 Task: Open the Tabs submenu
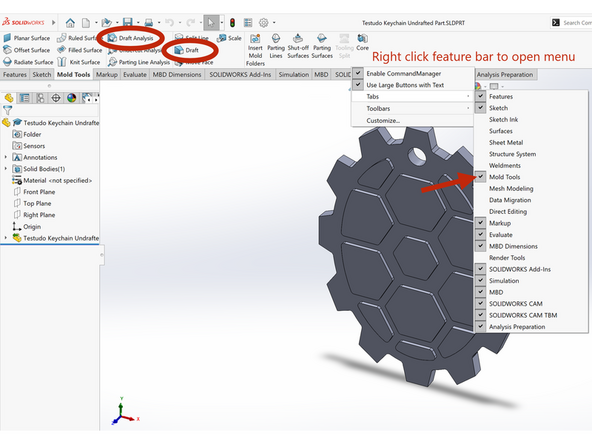click(x=413, y=97)
